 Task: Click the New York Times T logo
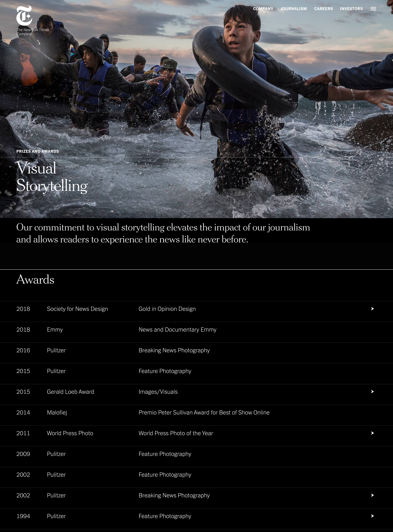pyautogui.click(x=24, y=16)
